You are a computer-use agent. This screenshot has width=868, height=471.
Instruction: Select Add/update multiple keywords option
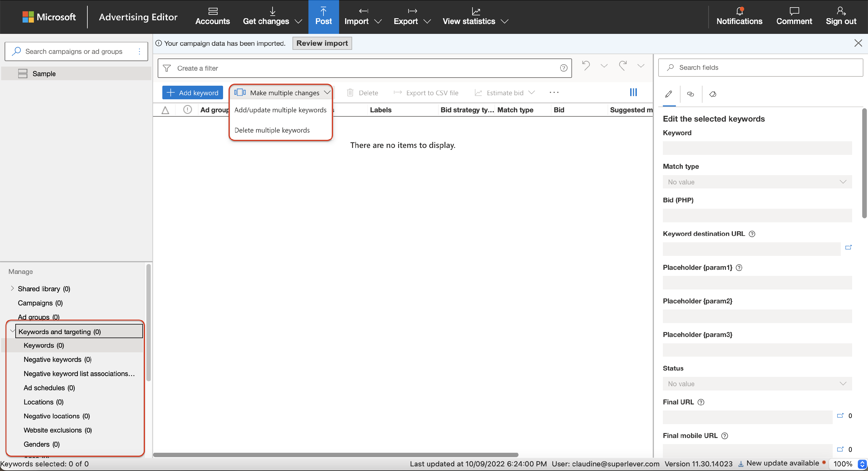[280, 110]
